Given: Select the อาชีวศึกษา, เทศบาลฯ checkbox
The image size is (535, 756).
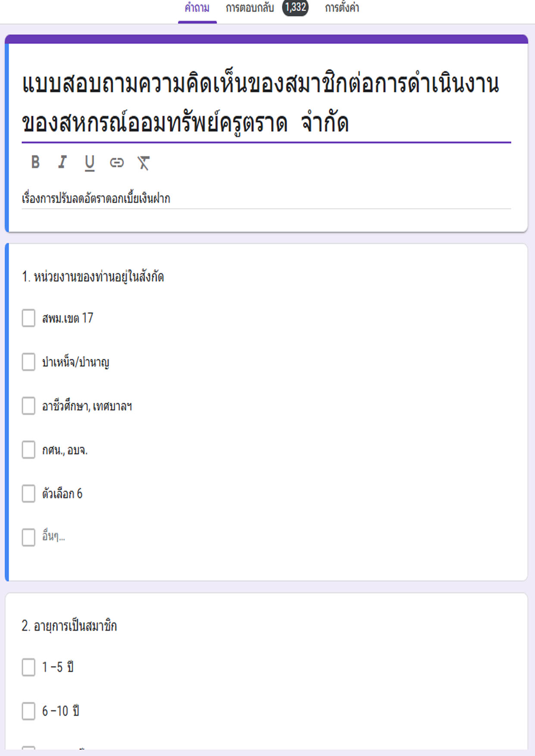Looking at the screenshot, I should [28, 406].
